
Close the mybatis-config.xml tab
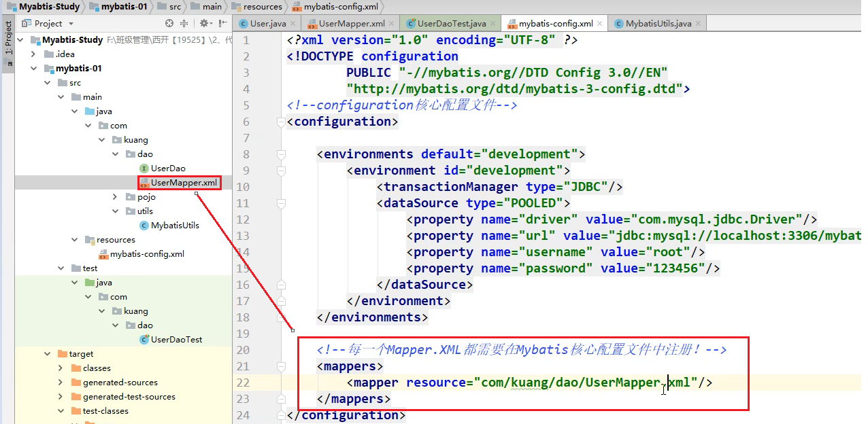coord(599,24)
